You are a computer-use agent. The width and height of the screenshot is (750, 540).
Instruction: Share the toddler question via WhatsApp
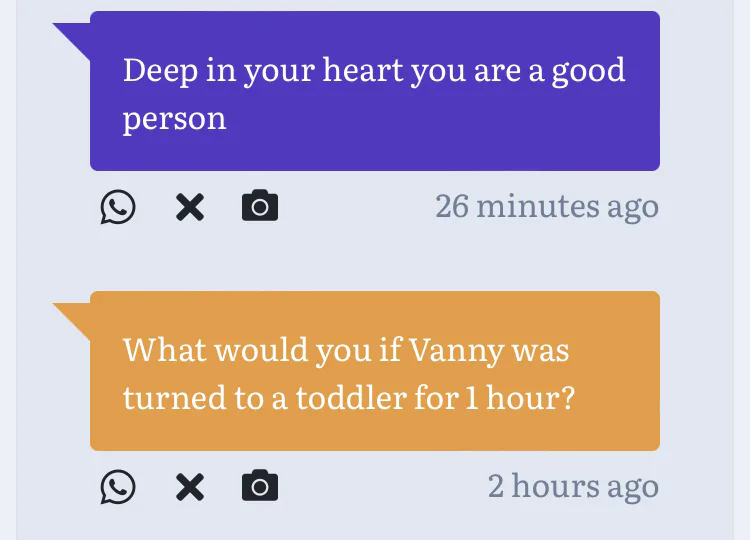[x=118, y=487]
